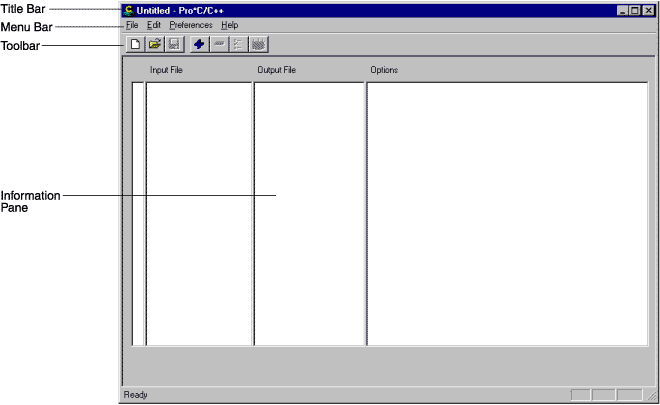Click the New file toolbar icon
Viewport: 660px width, 405px height.
(x=135, y=45)
